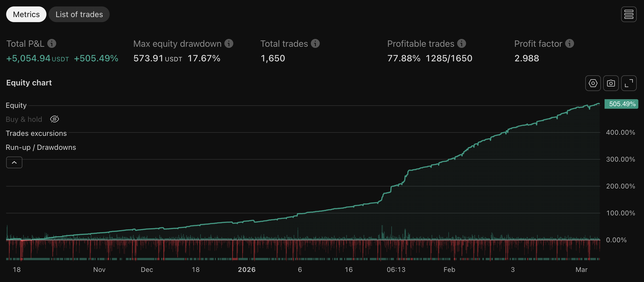Viewport: 644px width, 282px height.
Task: Show info for Total trades
Action: click(x=315, y=43)
